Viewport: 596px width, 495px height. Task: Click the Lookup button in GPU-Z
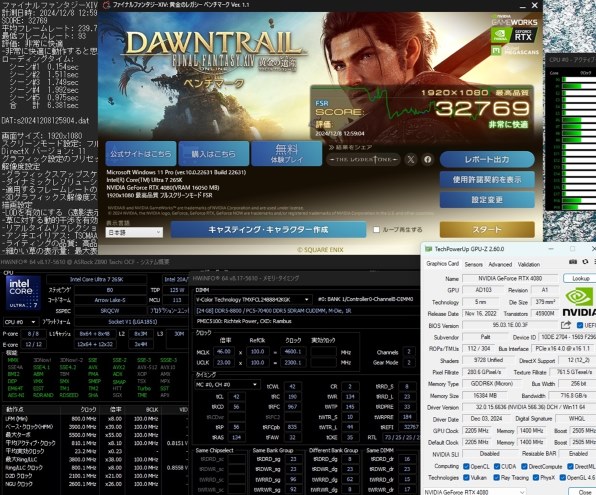(x=580, y=278)
